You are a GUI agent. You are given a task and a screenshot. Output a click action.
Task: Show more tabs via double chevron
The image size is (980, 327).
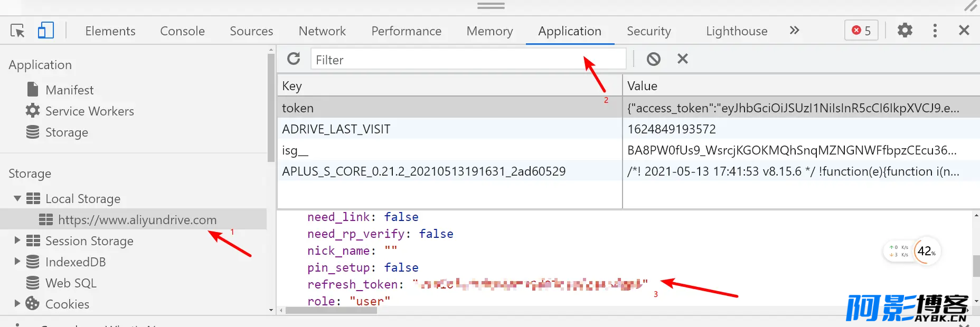(794, 31)
